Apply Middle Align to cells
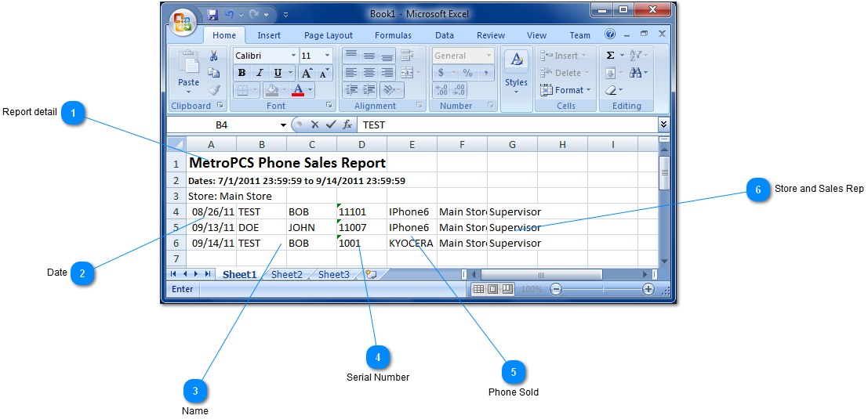This screenshot has width=868, height=419. pyautogui.click(x=369, y=56)
